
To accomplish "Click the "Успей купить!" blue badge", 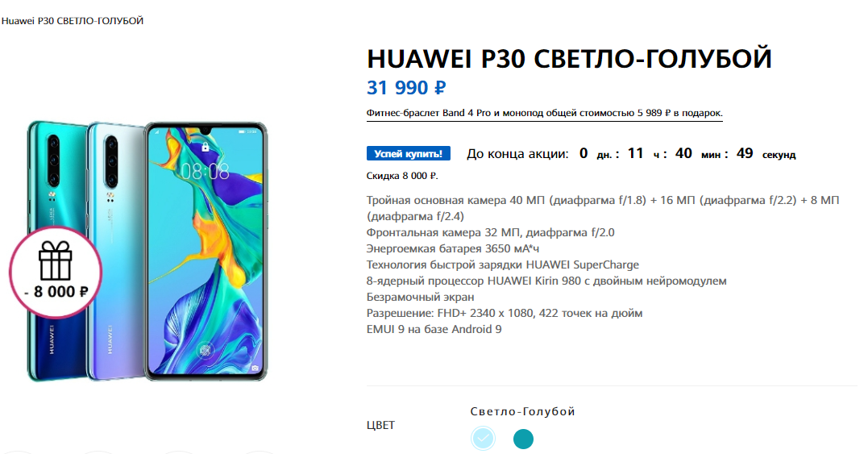I will [409, 153].
